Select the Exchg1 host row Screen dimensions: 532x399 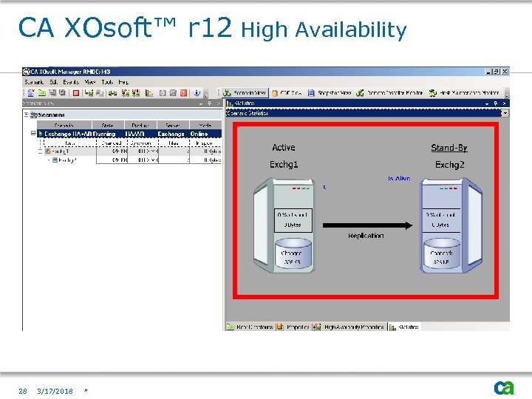click(133, 151)
